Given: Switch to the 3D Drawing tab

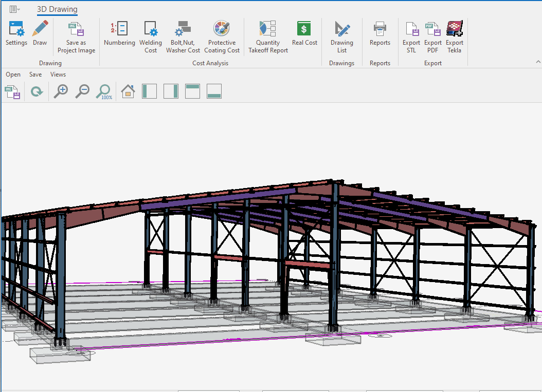Looking at the screenshot, I should pos(57,9).
